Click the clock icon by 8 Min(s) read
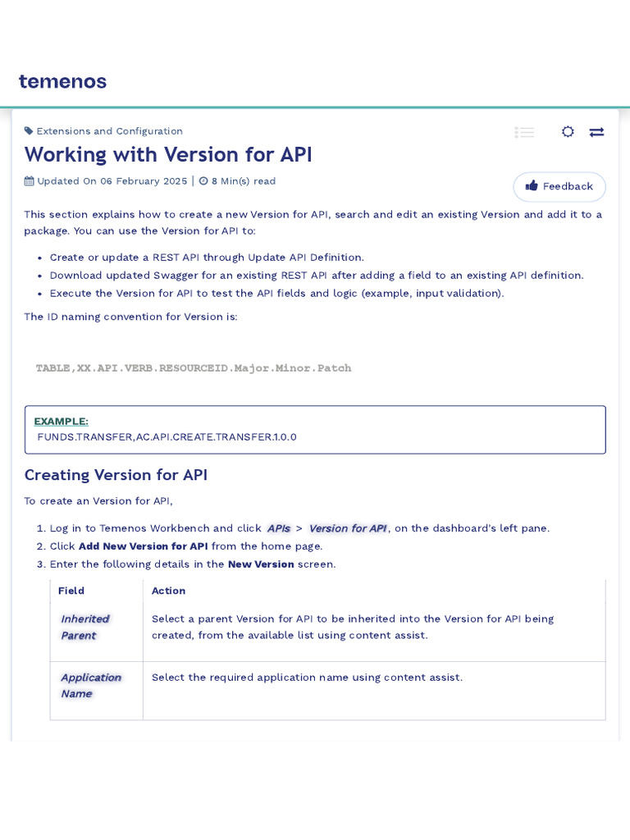 pos(203,181)
